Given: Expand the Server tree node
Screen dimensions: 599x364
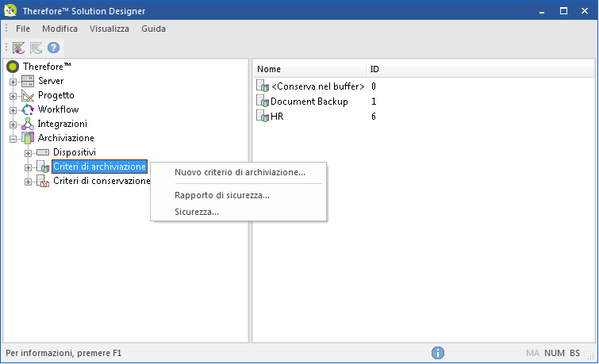Looking at the screenshot, I should coord(13,82).
